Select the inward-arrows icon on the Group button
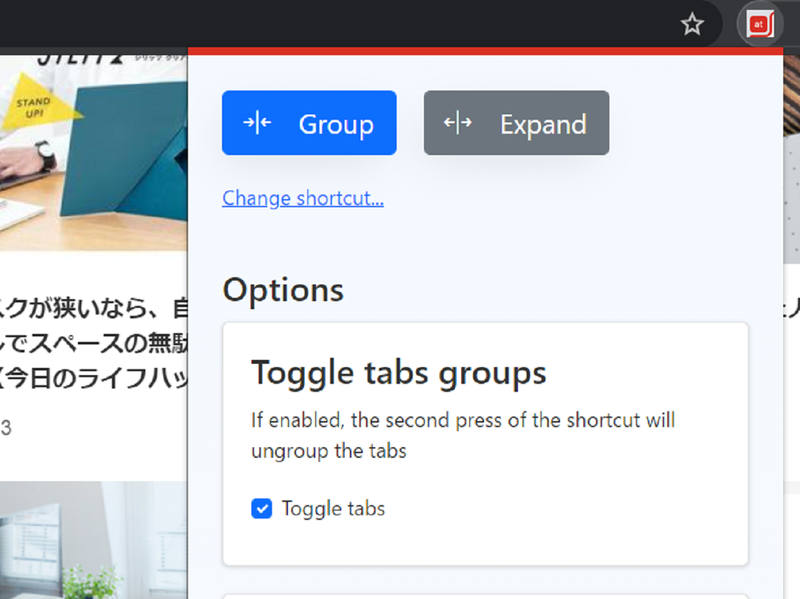The height and width of the screenshot is (599, 800). pos(256,123)
